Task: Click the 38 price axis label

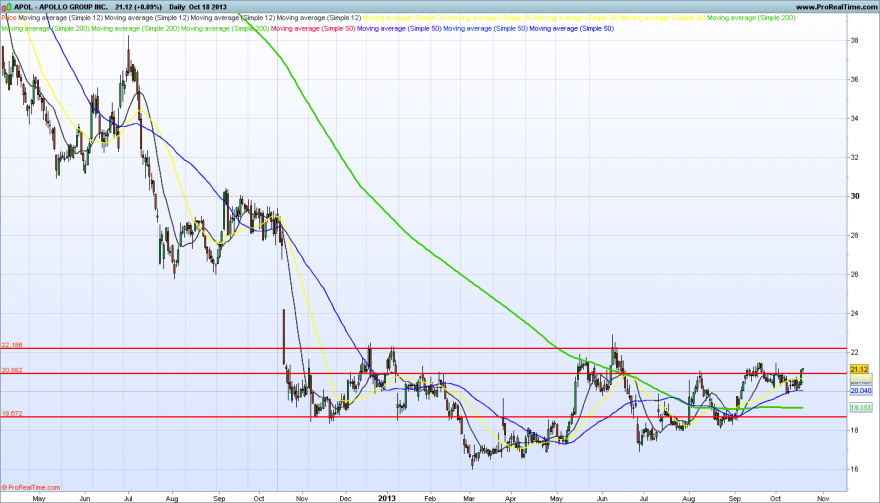Action: pos(855,40)
